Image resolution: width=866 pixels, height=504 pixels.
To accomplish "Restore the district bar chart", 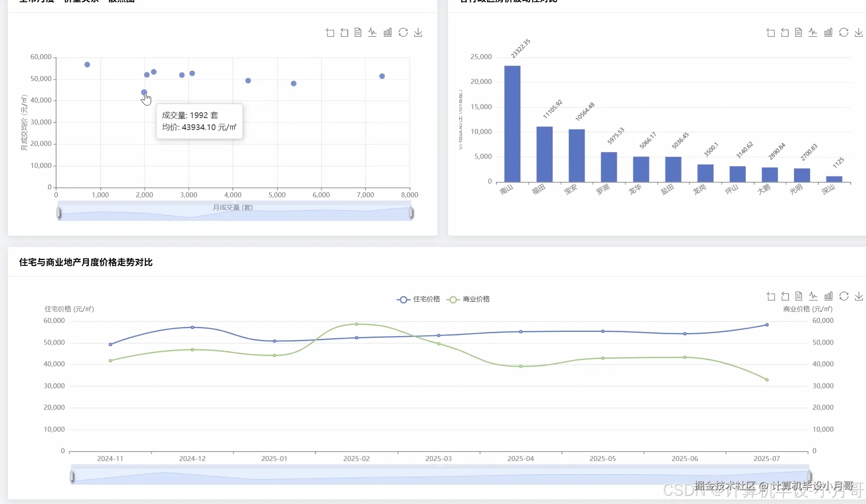I will pyautogui.click(x=844, y=33).
